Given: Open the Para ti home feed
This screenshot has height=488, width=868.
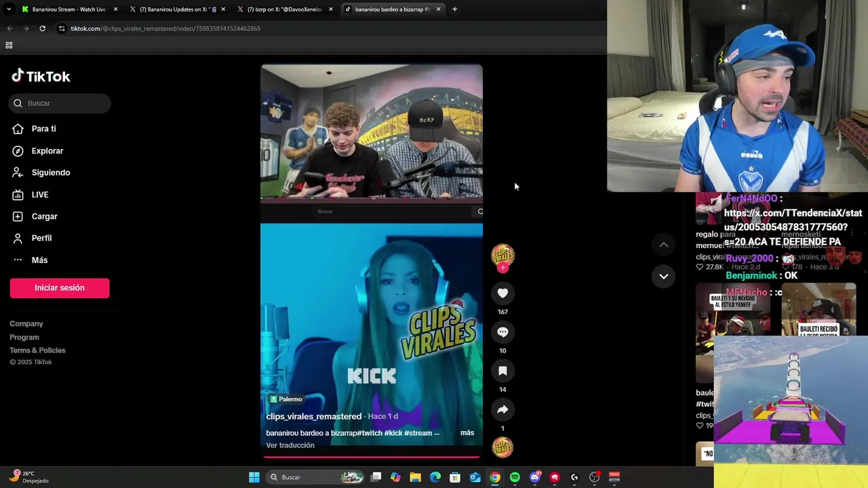Looking at the screenshot, I should 43,129.
